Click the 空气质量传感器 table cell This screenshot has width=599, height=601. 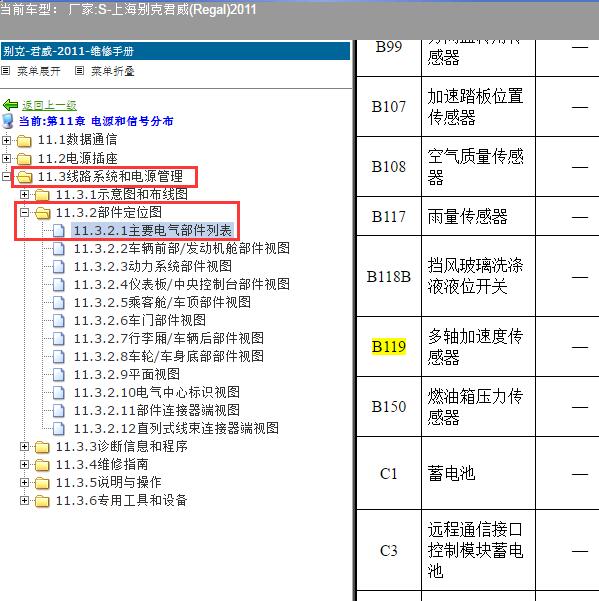coord(478,167)
